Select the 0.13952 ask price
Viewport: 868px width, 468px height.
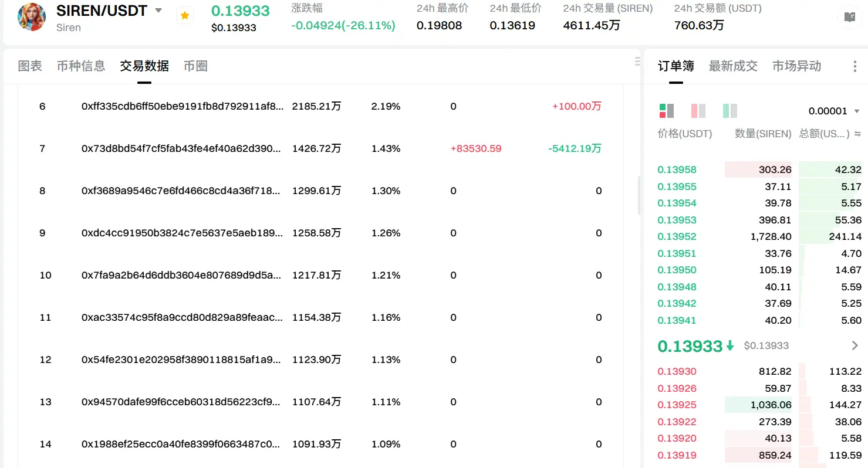coord(677,236)
